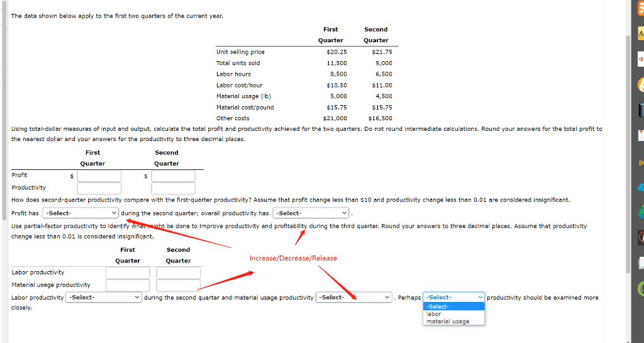
Task: Click the '$11.00' labor cost/hour cell
Action: pos(382,85)
